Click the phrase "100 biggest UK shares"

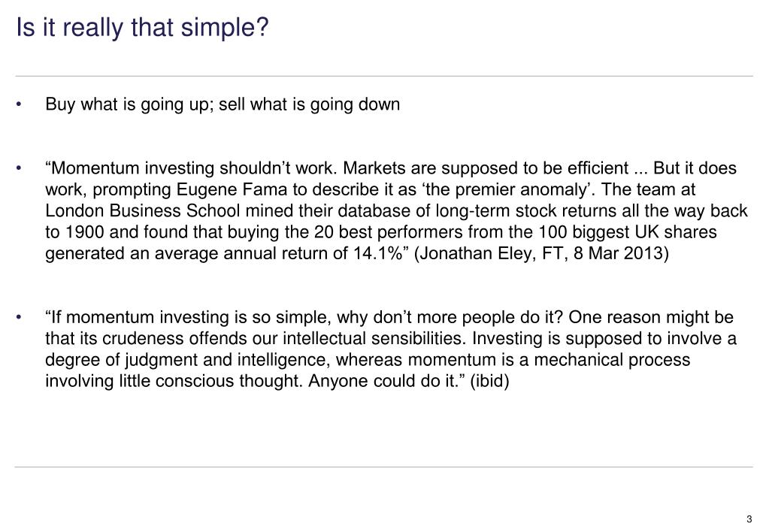[627, 232]
